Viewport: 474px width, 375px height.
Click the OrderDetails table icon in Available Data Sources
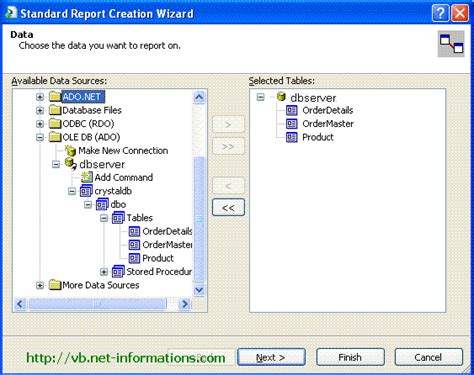tap(134, 231)
